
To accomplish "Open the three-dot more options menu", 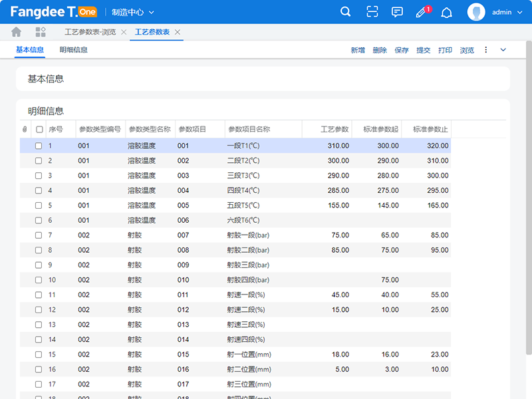I will click(487, 49).
